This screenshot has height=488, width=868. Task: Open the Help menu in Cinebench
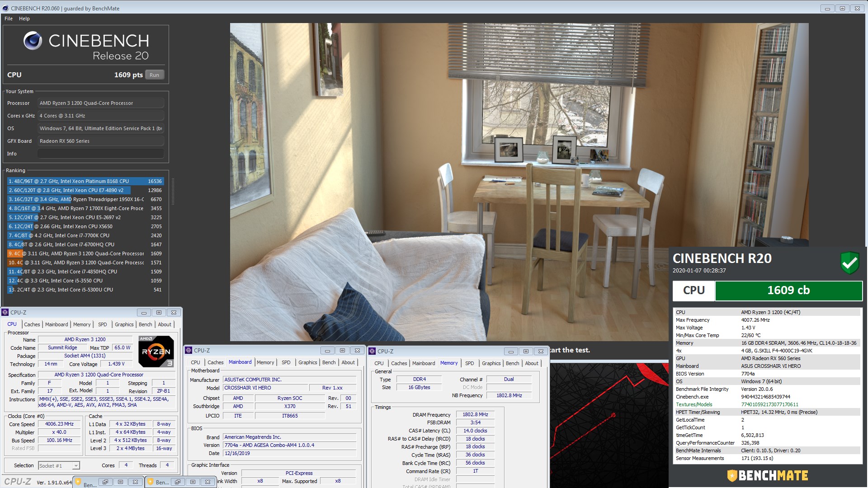point(24,19)
